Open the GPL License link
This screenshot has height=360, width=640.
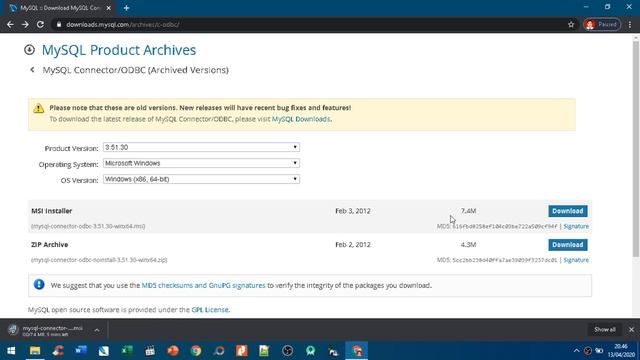(x=210, y=310)
